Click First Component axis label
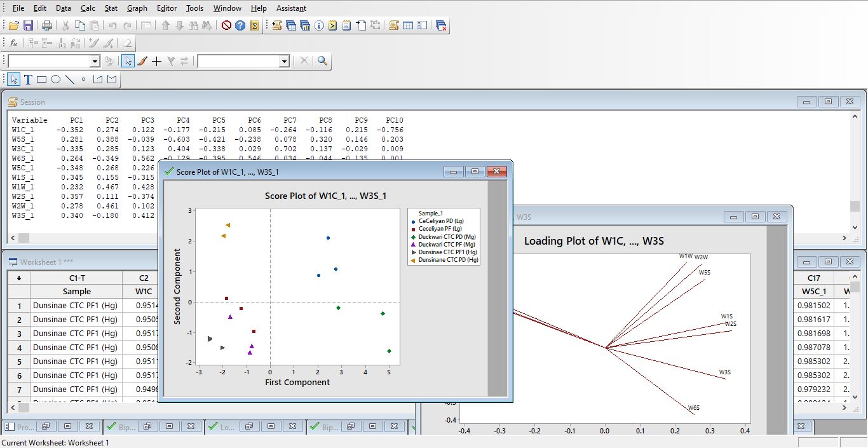Viewport: 868px width, 448px height. pos(297,383)
